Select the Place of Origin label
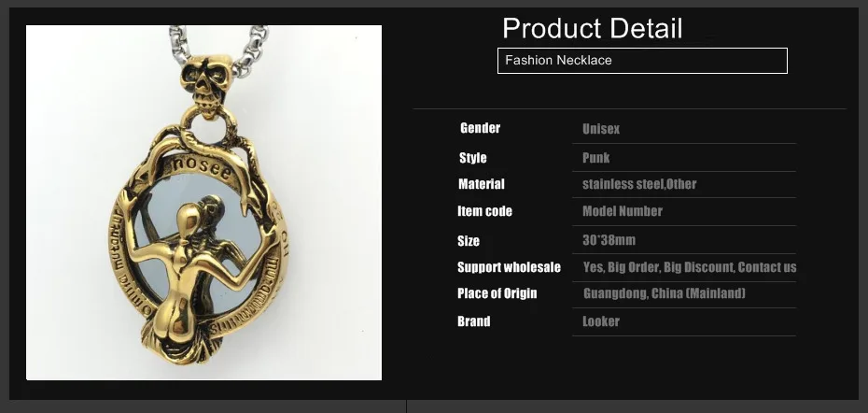Viewport: 868px width, 413px height. pyautogui.click(x=497, y=293)
